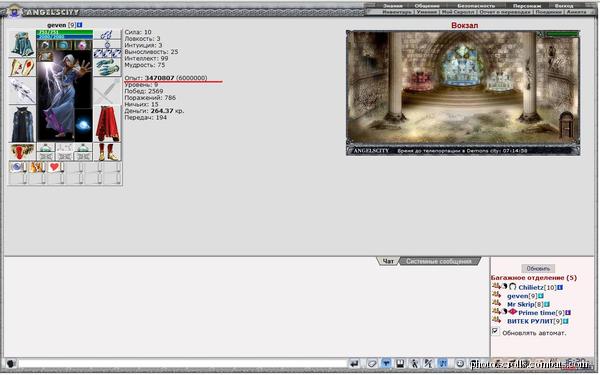
Task: Switch to the 'Системные сообщения' tab
Action: coord(439,261)
